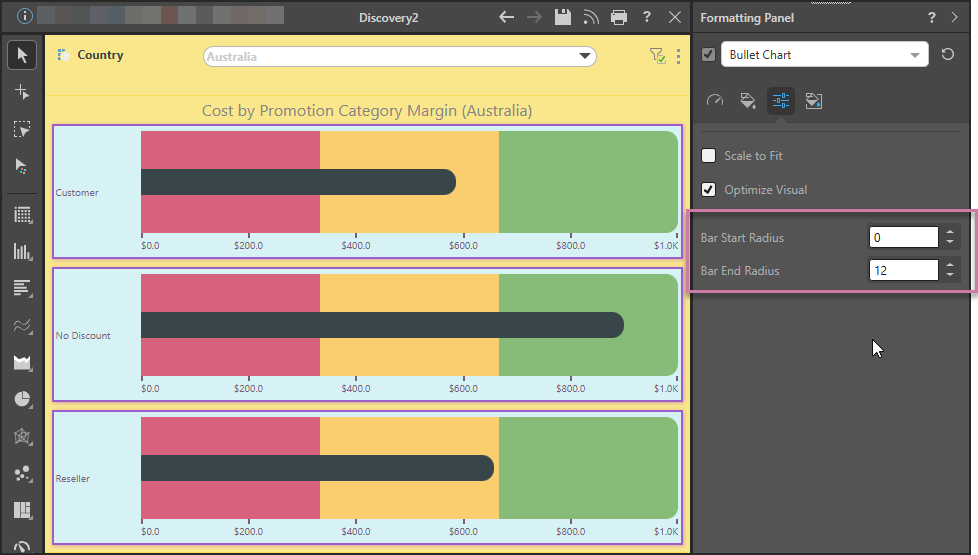
Task: Switch to the gauge formatting tab
Action: pos(714,101)
